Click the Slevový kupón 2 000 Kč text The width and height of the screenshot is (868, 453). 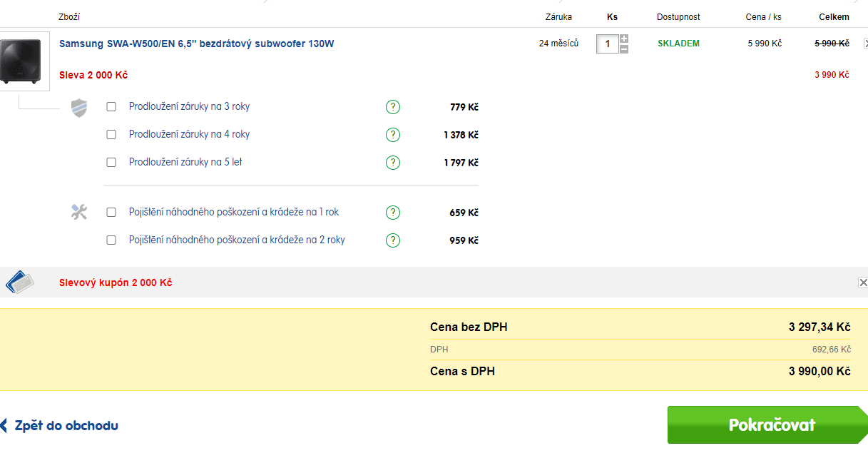tap(116, 283)
